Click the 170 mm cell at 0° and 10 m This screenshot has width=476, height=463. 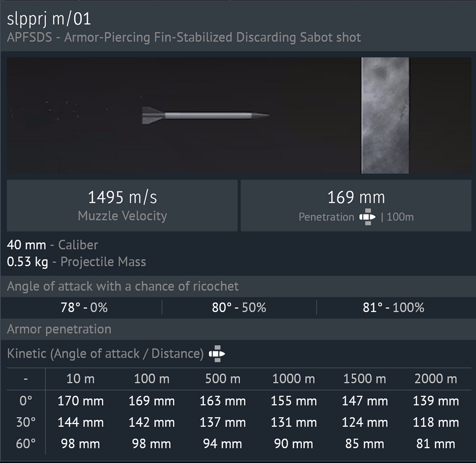[80, 401]
